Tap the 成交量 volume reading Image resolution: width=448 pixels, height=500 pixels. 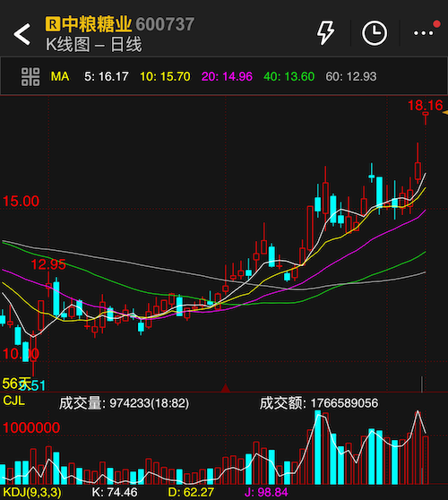[124, 403]
